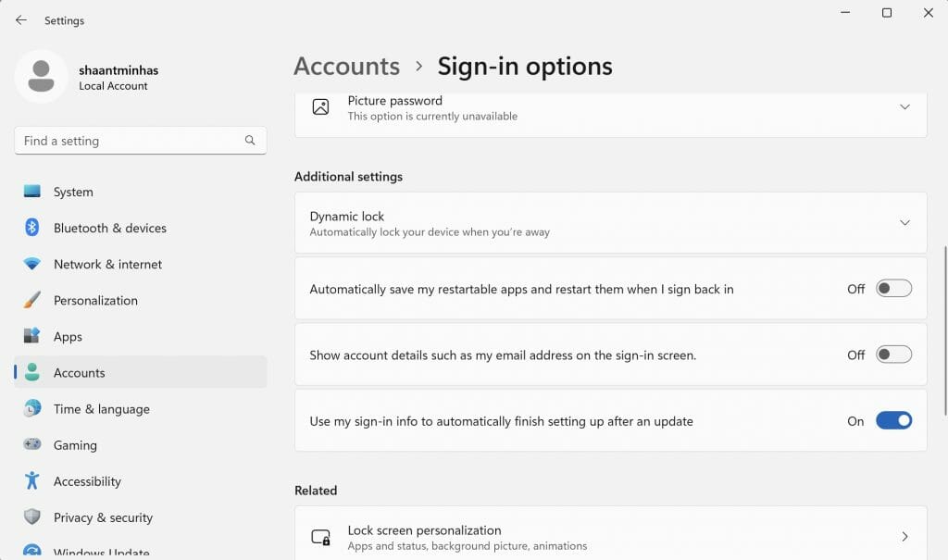
Task: Enable automatically save my restartable apps
Action: click(x=892, y=288)
